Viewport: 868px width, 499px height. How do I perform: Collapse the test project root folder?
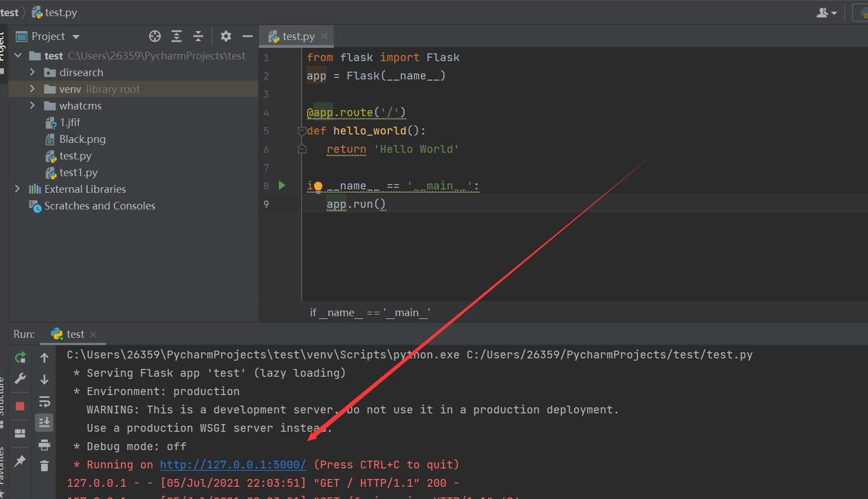18,56
